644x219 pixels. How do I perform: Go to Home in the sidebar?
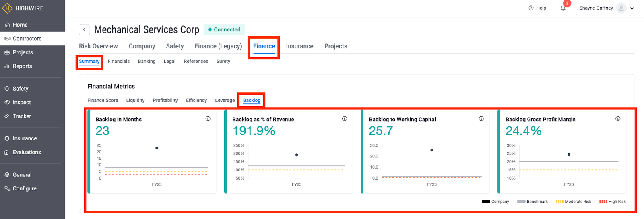[20, 25]
